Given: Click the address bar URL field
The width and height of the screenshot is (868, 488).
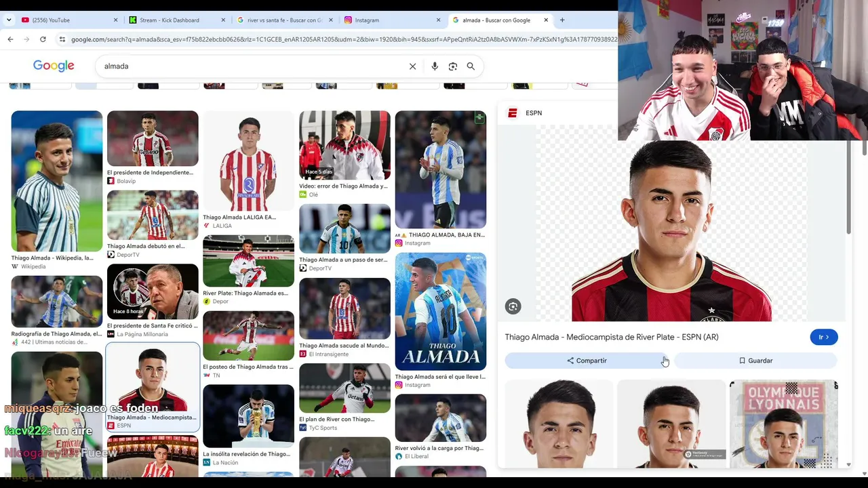Looking at the screenshot, I should pyautogui.click(x=344, y=39).
